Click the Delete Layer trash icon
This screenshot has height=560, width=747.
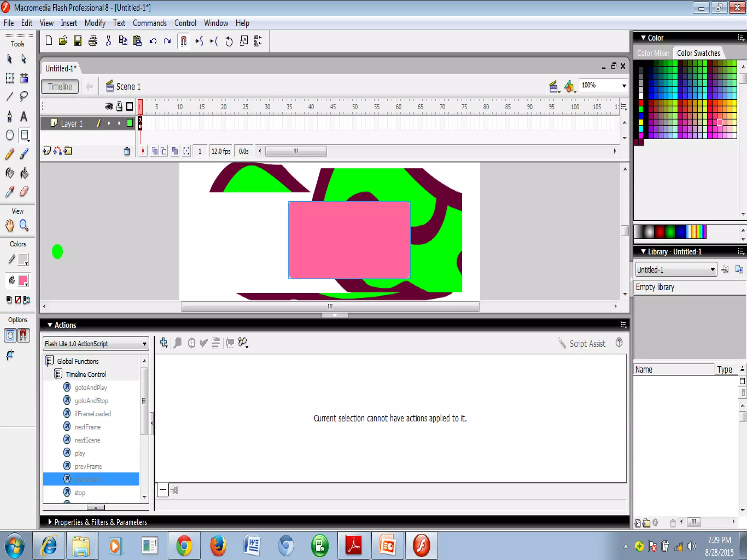coord(127,151)
